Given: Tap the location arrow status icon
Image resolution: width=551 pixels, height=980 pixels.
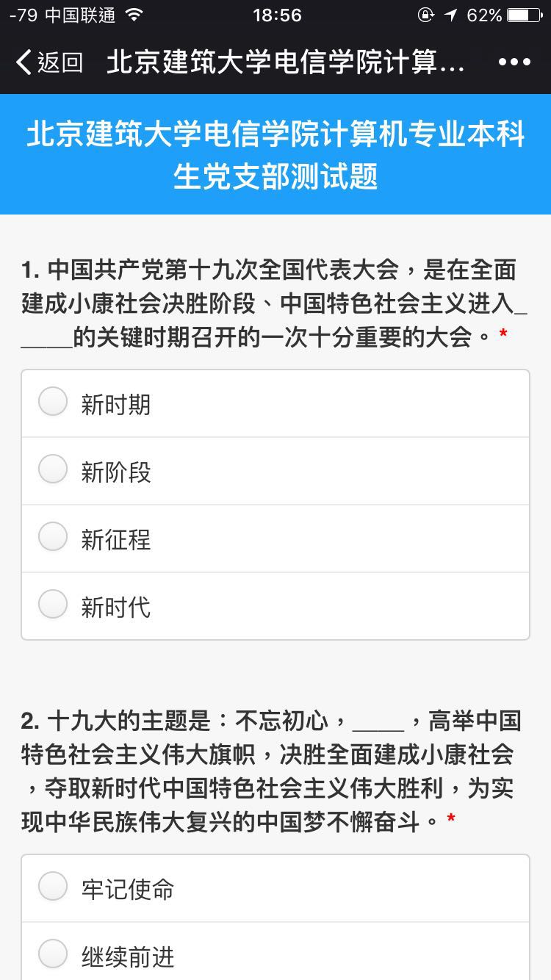Looking at the screenshot, I should click(450, 15).
